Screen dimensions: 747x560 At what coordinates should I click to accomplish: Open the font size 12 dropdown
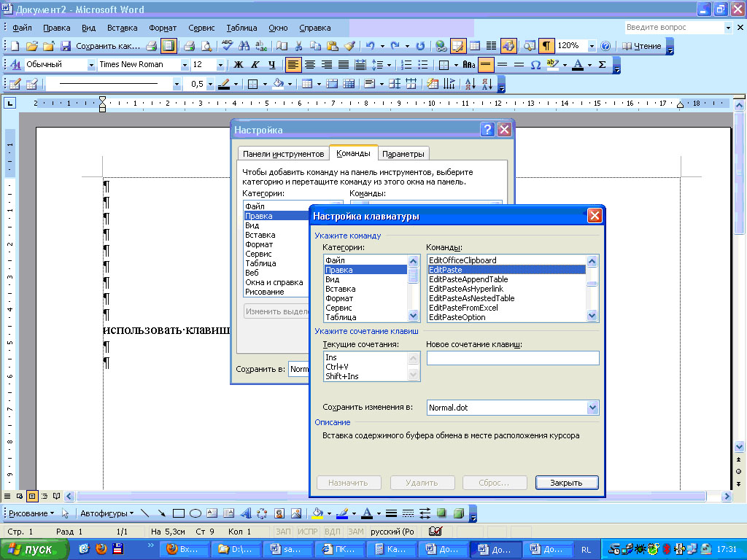220,65
